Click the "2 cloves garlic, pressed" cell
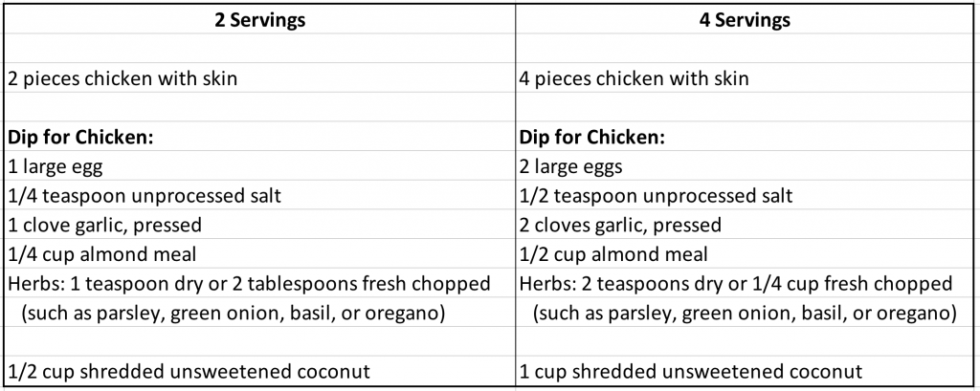The image size is (980, 391). (745, 225)
